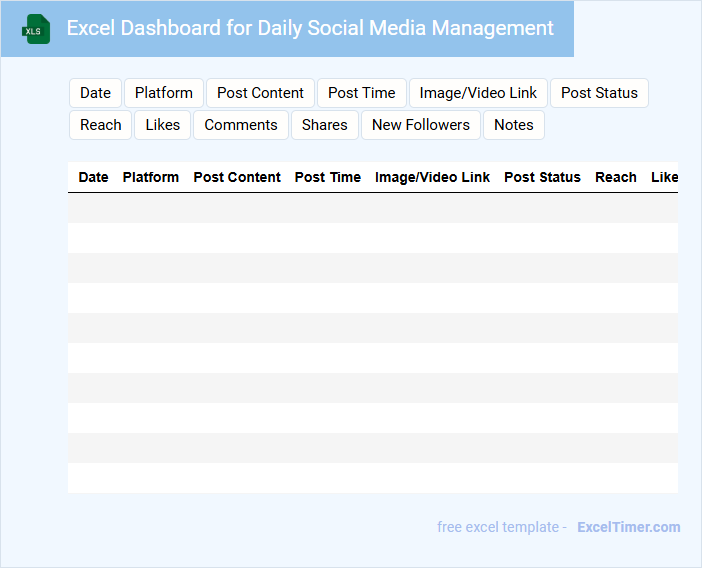The width and height of the screenshot is (702, 568).
Task: Click the Platform tag button
Action: click(x=164, y=93)
